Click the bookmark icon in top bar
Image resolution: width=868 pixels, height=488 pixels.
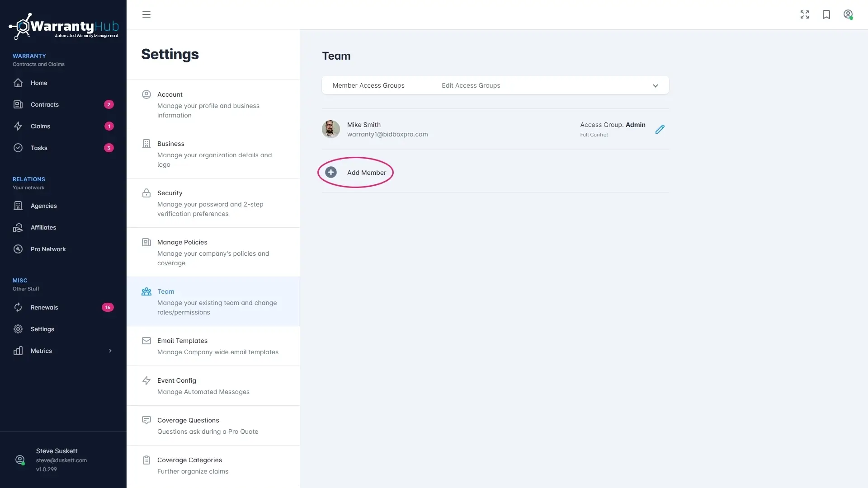(x=826, y=14)
